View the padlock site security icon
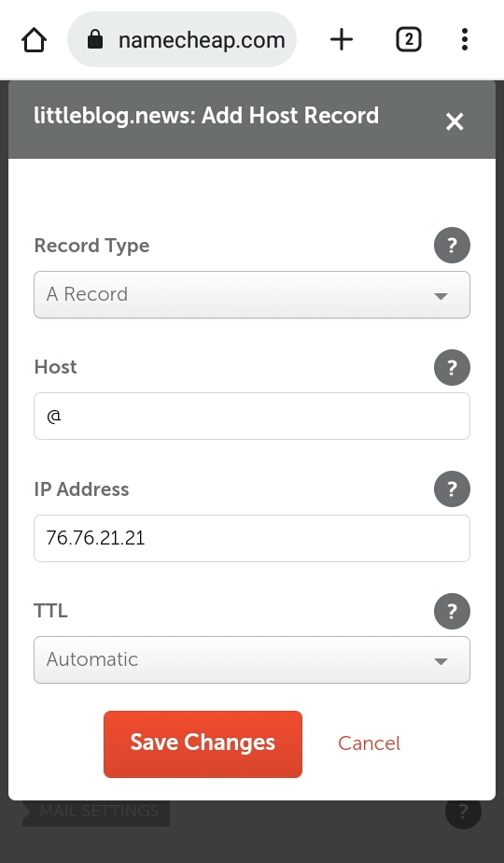The height and width of the screenshot is (863, 504). tap(95, 39)
